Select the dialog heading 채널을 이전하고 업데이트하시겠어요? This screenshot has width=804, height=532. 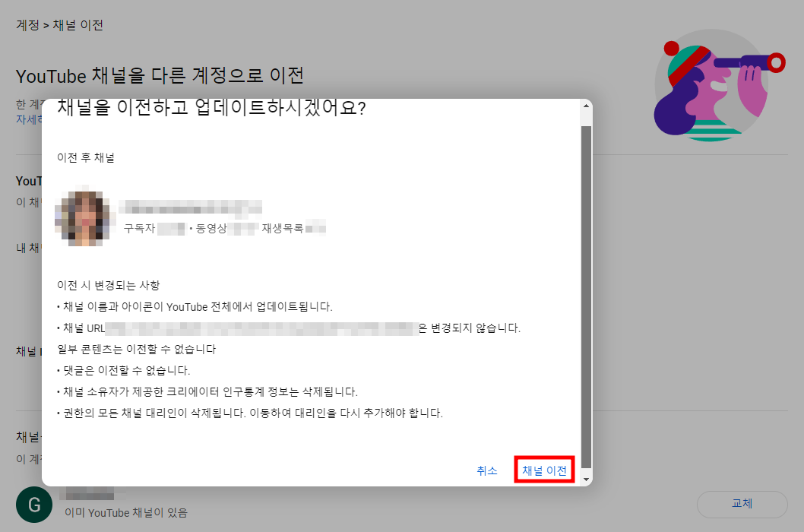click(211, 108)
